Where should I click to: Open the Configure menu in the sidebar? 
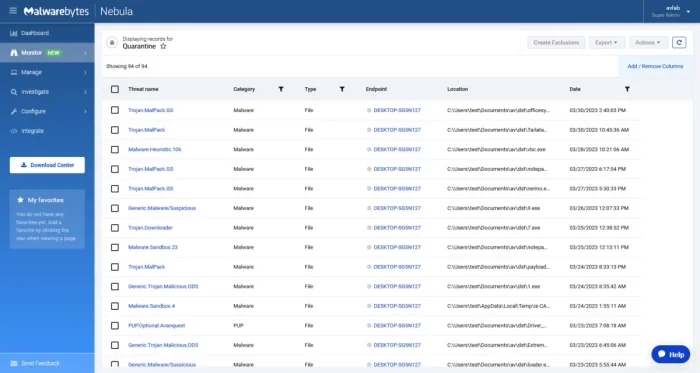coord(47,112)
